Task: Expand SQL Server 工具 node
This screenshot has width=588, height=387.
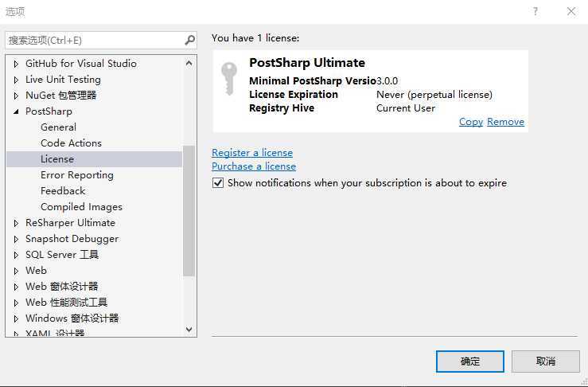Action: (x=16, y=255)
